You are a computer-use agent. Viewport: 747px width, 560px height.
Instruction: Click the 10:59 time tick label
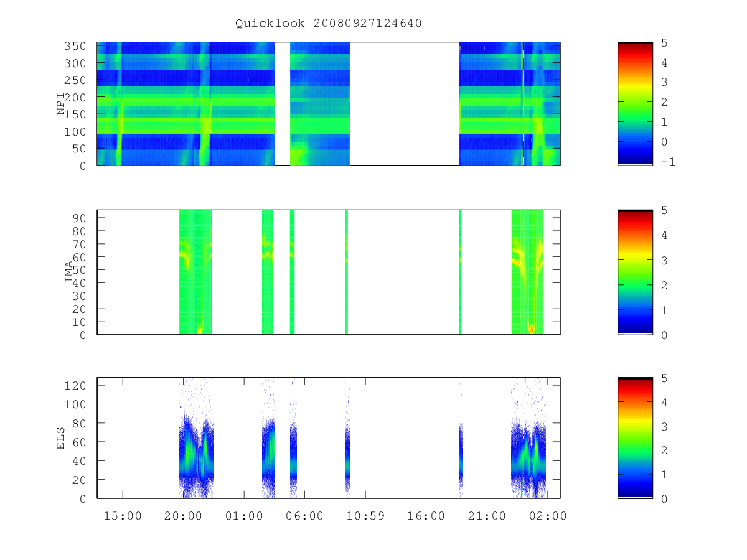pos(365,516)
